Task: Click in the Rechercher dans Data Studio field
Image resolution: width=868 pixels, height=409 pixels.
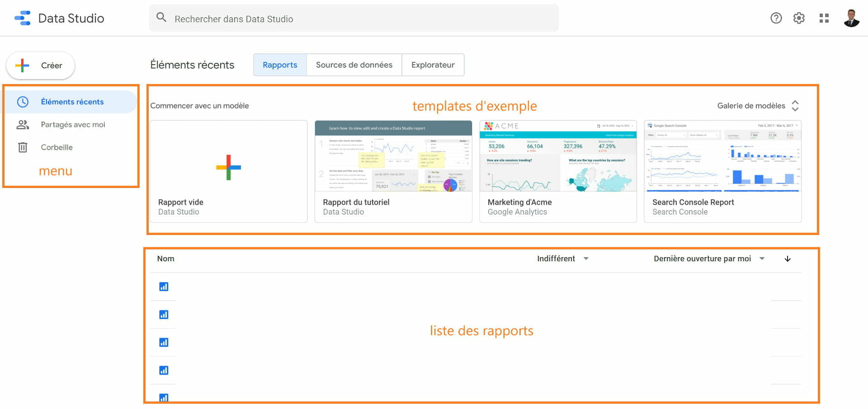Action: click(354, 19)
